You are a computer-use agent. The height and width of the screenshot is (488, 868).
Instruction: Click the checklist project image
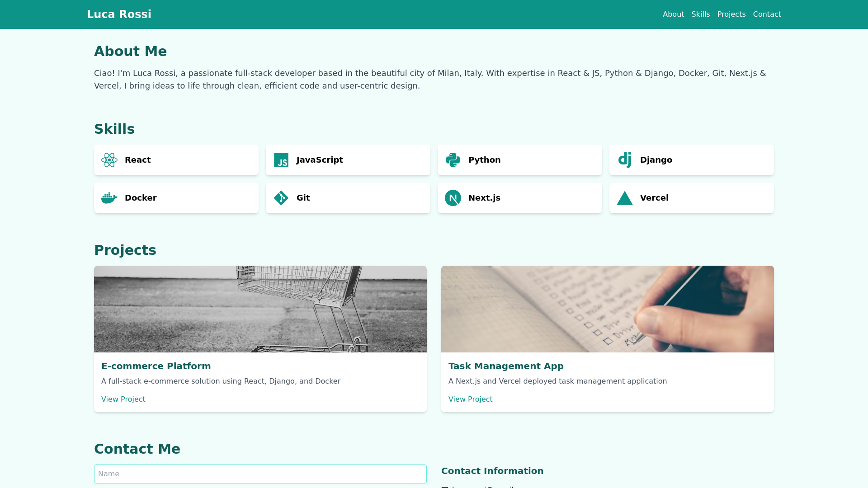pos(607,309)
